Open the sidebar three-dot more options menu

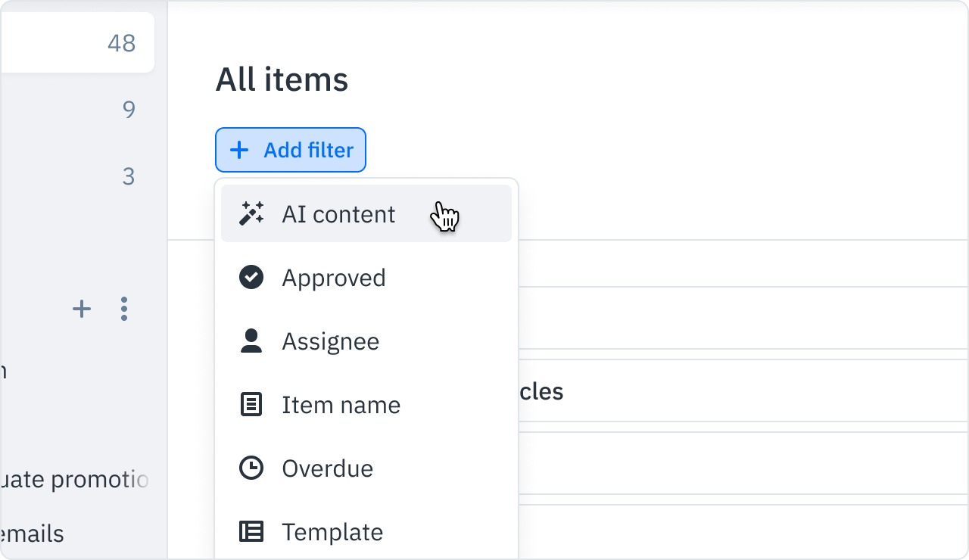[x=124, y=309]
